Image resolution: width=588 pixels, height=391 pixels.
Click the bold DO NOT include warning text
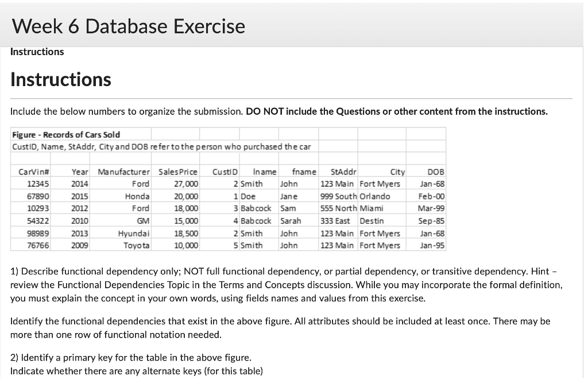[x=396, y=111]
